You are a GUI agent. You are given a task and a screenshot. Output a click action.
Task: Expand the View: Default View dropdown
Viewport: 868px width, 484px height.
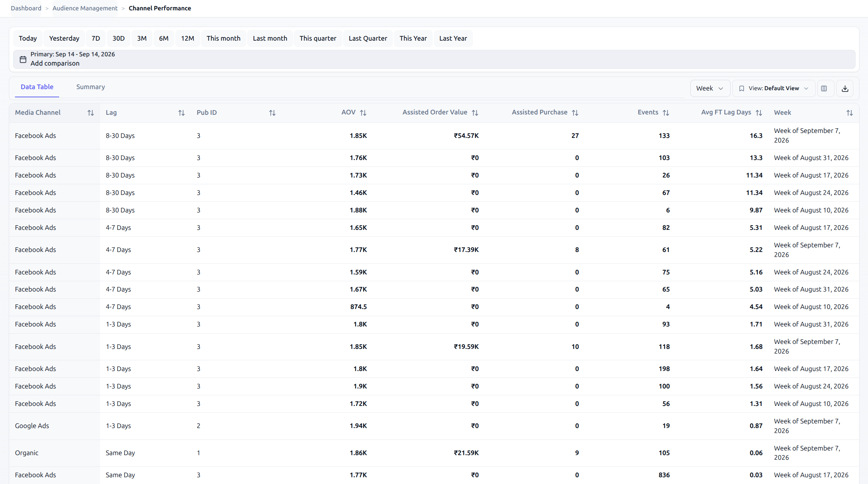774,88
